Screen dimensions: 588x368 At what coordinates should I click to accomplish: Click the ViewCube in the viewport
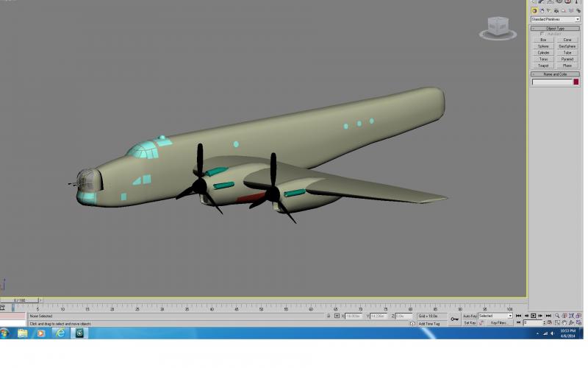[x=498, y=28]
